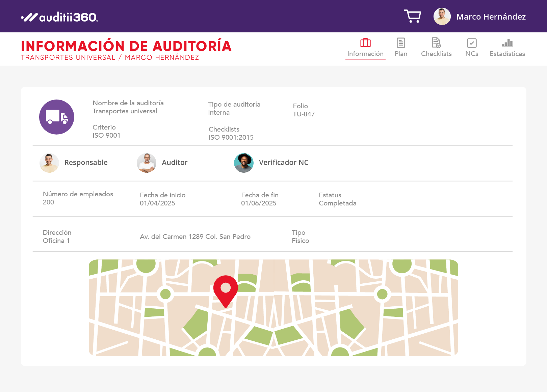Click the Transportes Universal breadcrumb subtitle
The height and width of the screenshot is (392, 547).
(x=68, y=58)
